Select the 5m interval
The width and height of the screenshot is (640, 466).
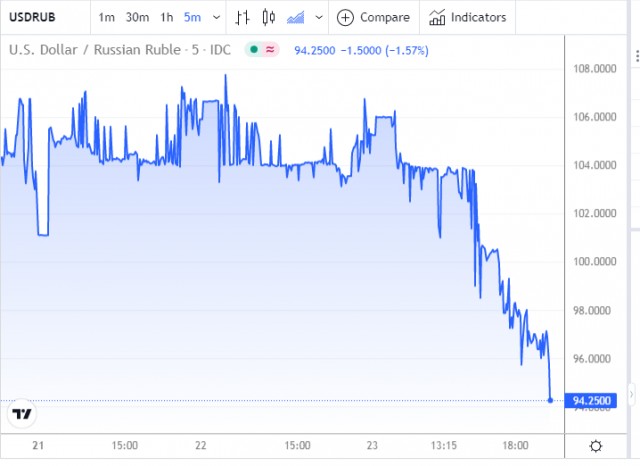pos(192,18)
